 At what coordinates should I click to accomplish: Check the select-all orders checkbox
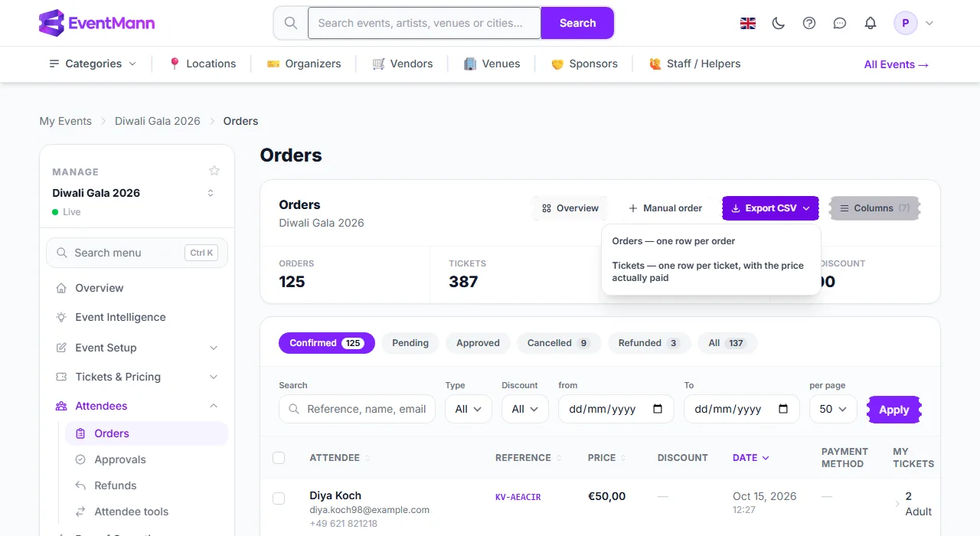click(279, 458)
